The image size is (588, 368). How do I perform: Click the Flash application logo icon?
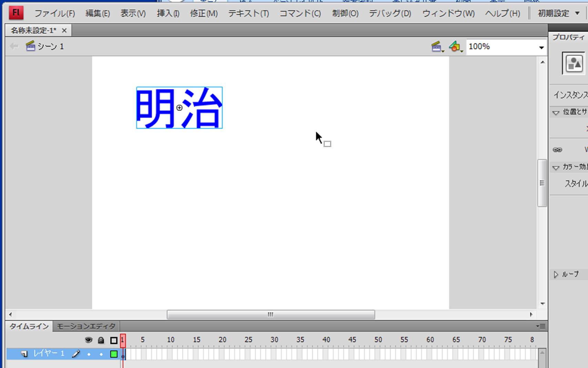(16, 13)
